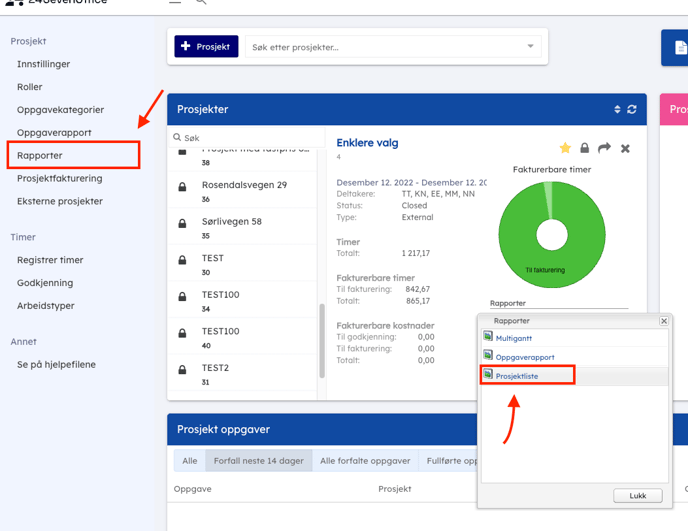Click the Multigantt report icon

(488, 337)
